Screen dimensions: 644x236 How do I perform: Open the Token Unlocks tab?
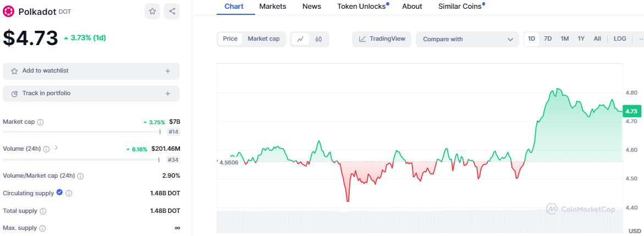361,7
